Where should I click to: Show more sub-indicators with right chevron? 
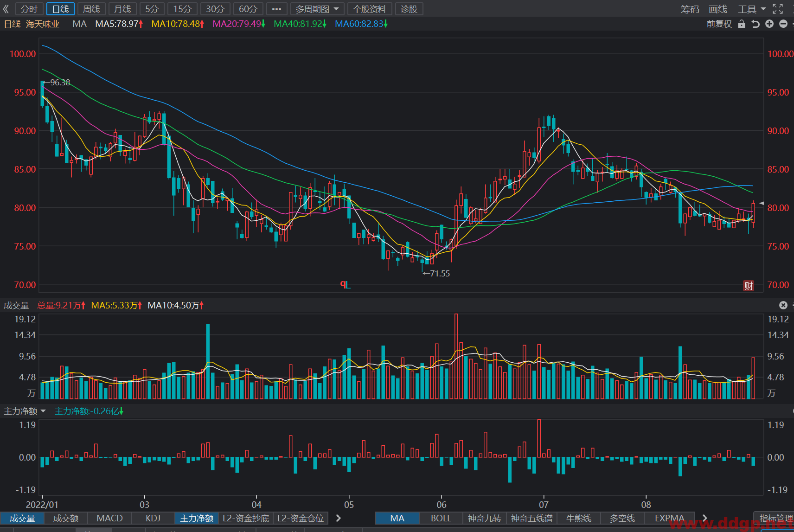339,518
